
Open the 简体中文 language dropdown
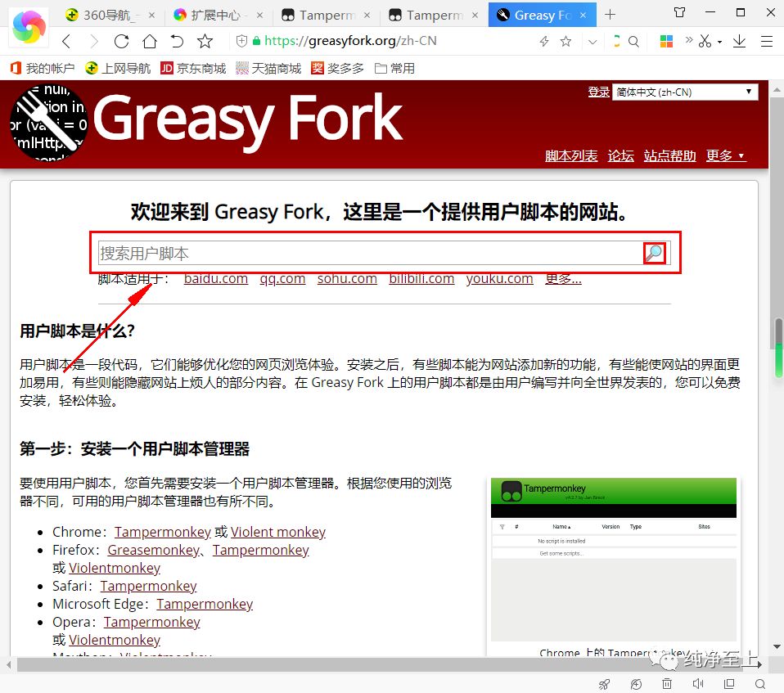click(x=685, y=92)
